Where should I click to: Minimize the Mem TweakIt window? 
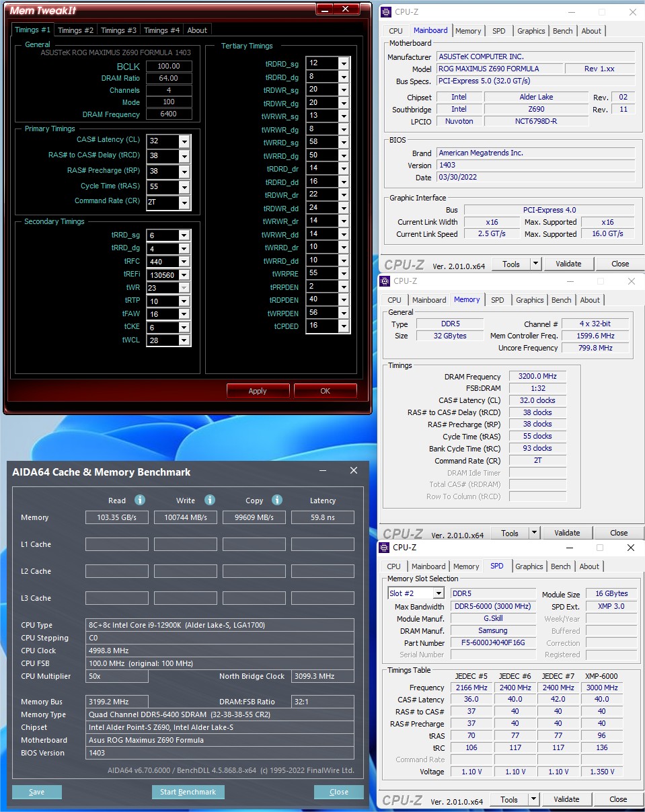pos(326,9)
